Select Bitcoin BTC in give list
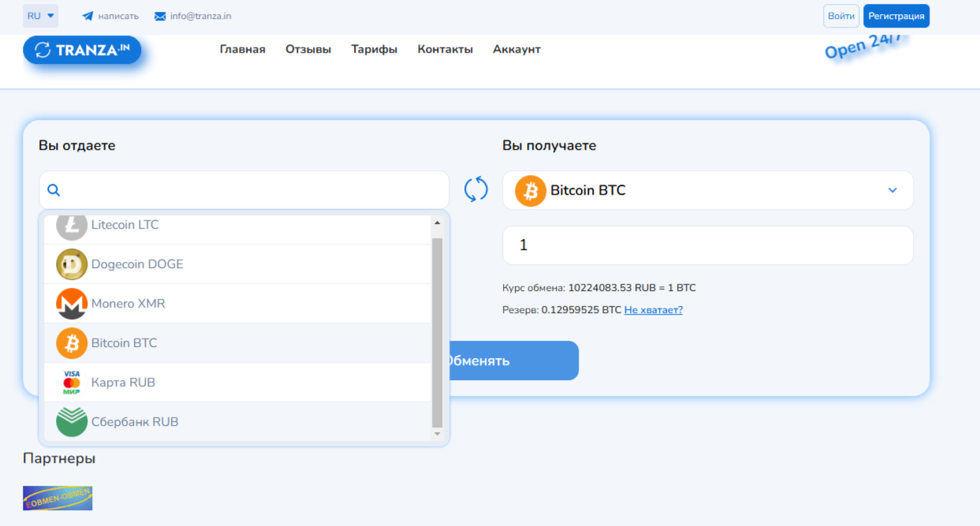 (239, 343)
